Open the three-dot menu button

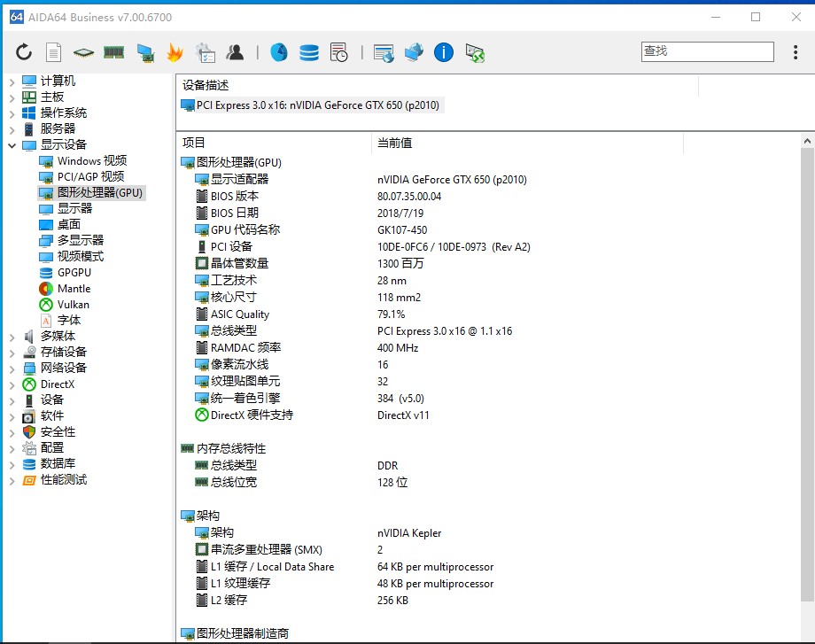[796, 52]
